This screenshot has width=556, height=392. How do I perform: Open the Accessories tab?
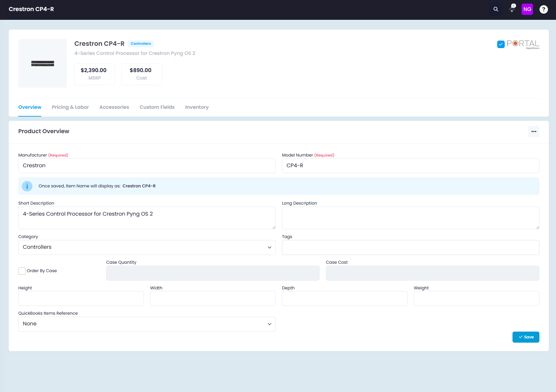[x=114, y=107]
